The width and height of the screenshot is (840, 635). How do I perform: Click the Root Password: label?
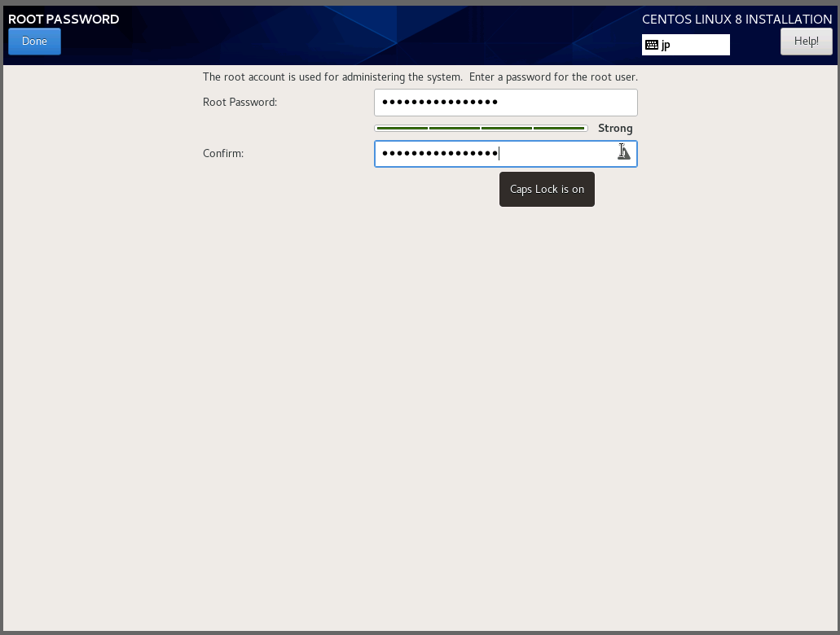pyautogui.click(x=240, y=103)
